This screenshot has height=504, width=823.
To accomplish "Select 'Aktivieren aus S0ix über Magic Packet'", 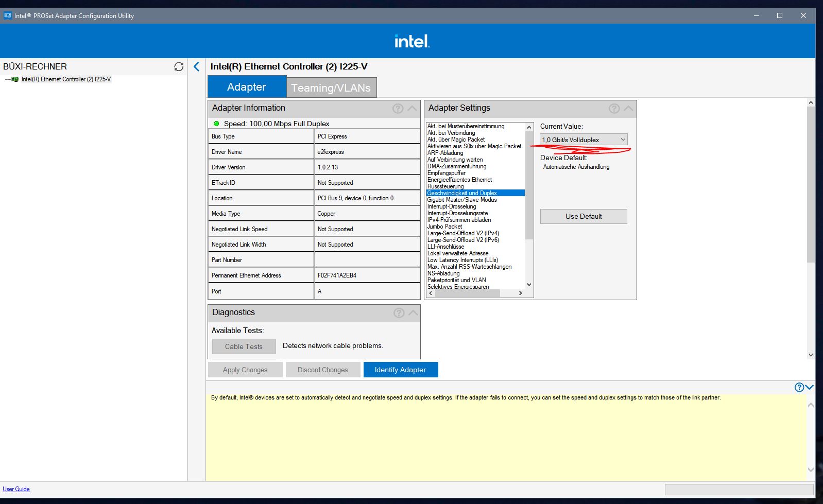I will (474, 146).
